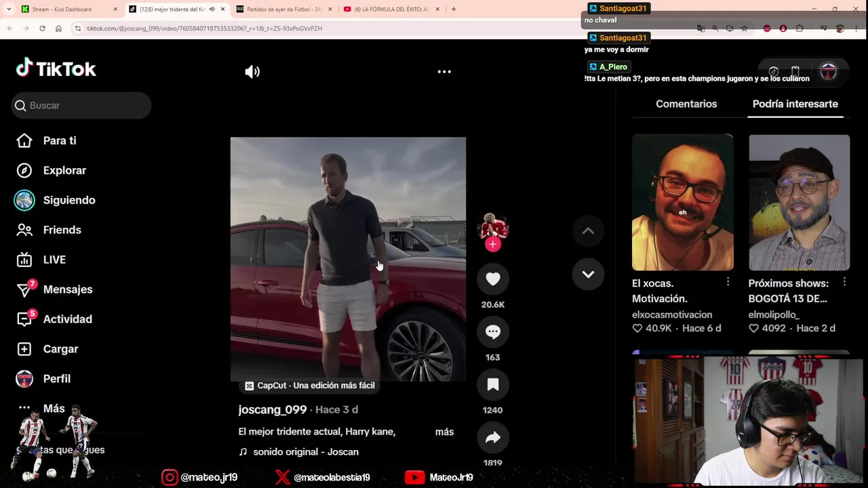Open the browser home page icon
Image resolution: width=868 pixels, height=488 pixels.
click(58, 28)
